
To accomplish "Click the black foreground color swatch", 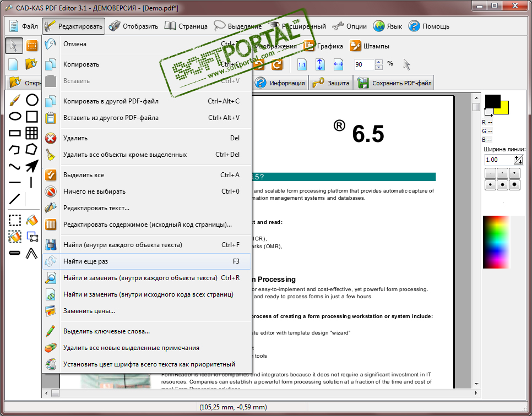I will 492,101.
